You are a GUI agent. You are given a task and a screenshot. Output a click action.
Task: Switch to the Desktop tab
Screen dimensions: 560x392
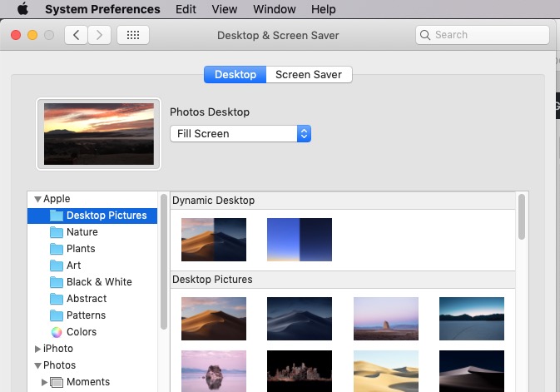235,74
